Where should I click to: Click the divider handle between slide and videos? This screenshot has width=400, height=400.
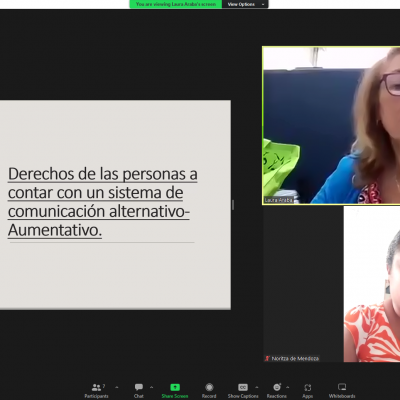click(x=233, y=205)
